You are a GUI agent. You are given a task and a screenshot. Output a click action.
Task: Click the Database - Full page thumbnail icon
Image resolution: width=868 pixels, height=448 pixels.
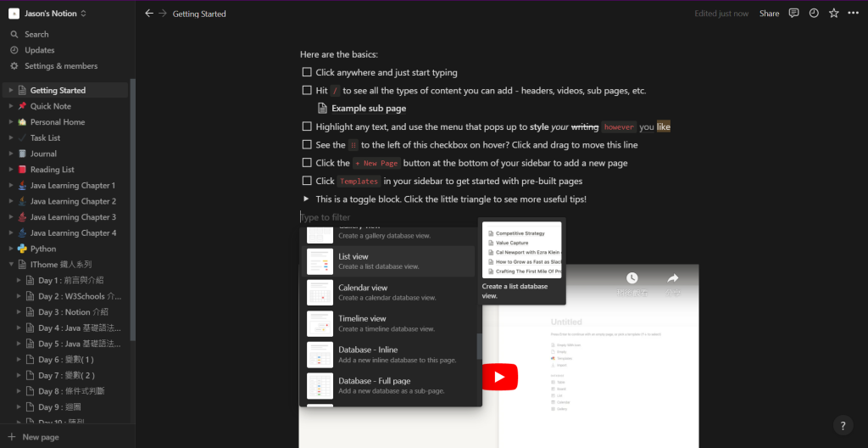click(x=320, y=386)
